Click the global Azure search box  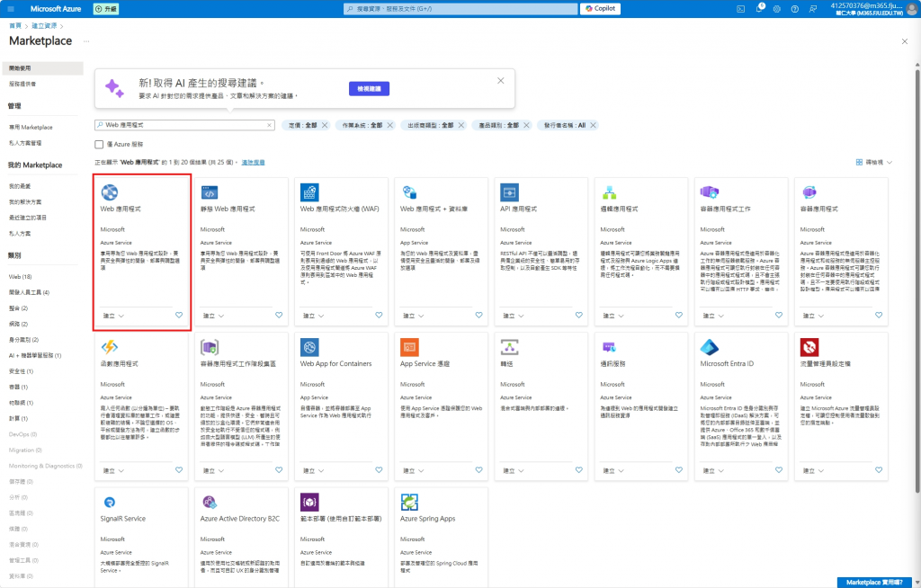click(460, 9)
